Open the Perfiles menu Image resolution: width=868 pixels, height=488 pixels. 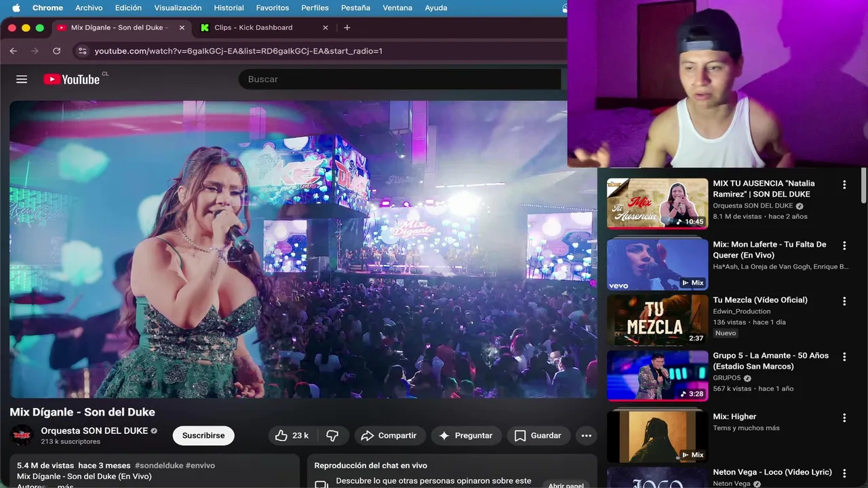pos(315,8)
